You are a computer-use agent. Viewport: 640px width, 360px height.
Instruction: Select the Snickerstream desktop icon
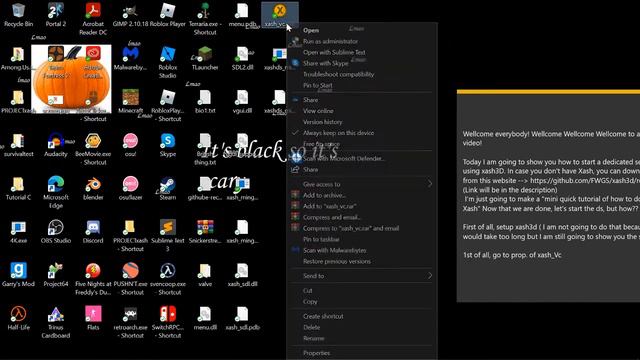click(205, 231)
